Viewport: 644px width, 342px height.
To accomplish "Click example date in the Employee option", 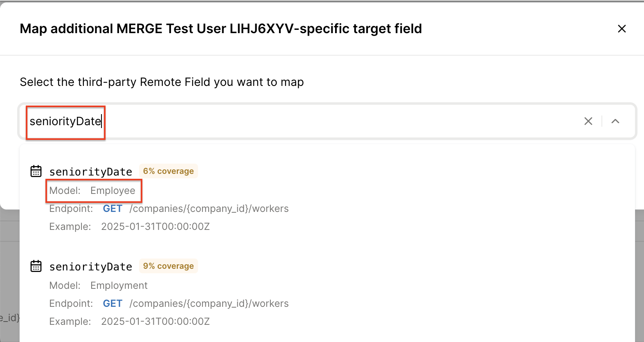I will click(155, 227).
